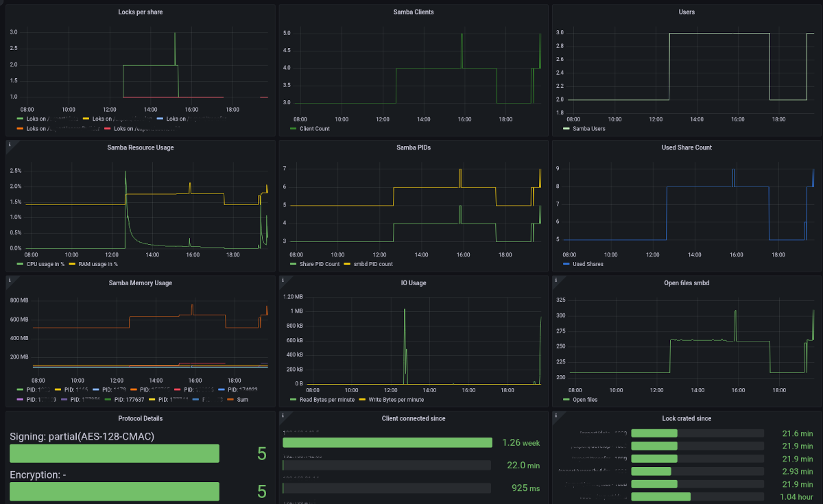Screen dimensions: 823x504
Task: Click the lock bar showing 2.93 min
Action: pos(697,471)
